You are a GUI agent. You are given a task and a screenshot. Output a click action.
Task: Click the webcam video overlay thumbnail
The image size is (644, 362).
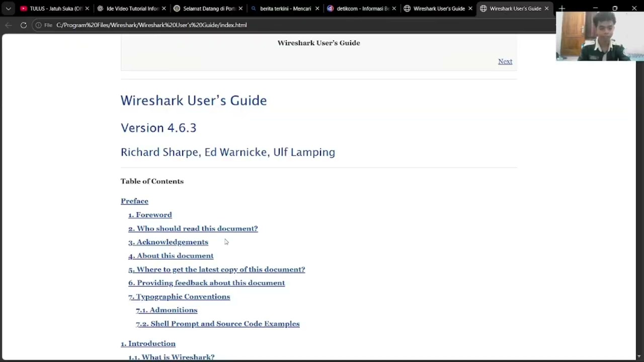tap(600, 36)
